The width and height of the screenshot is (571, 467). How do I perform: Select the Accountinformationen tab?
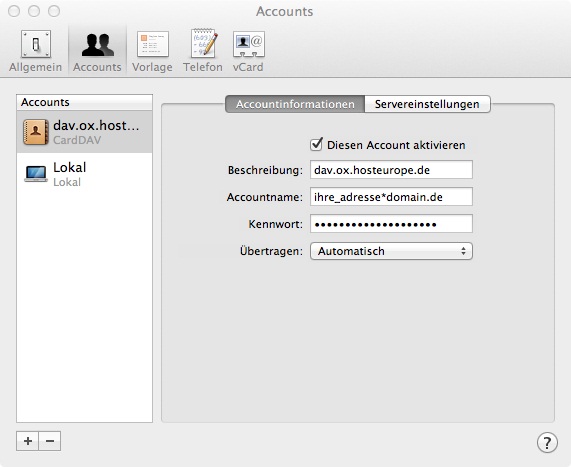[x=295, y=104]
